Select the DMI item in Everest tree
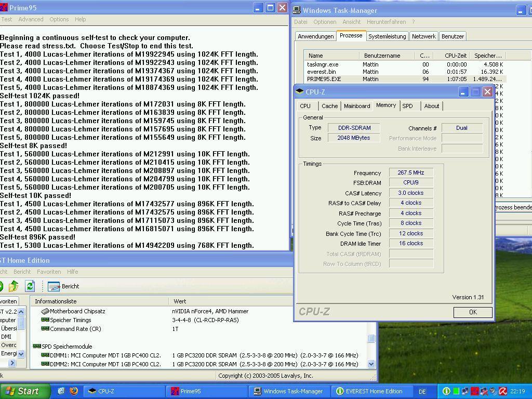532x399 pixels. (x=6, y=337)
